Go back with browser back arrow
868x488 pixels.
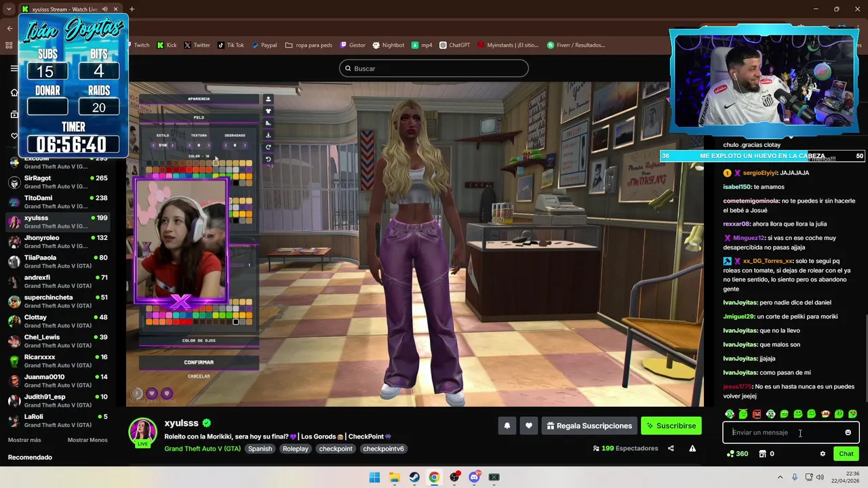(x=9, y=28)
